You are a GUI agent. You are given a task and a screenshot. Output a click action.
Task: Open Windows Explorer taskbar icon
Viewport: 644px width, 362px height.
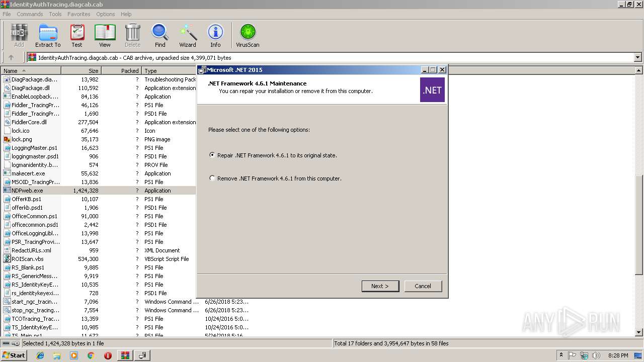57,355
